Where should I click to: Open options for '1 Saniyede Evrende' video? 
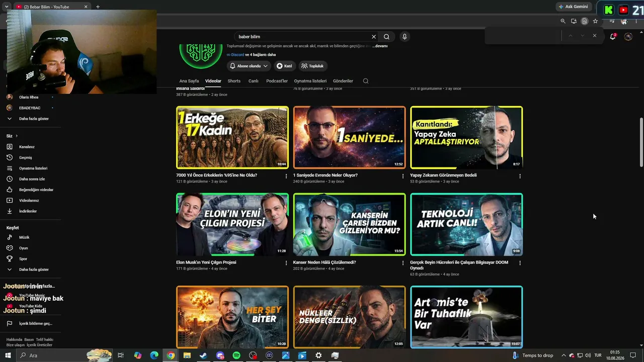tap(403, 176)
